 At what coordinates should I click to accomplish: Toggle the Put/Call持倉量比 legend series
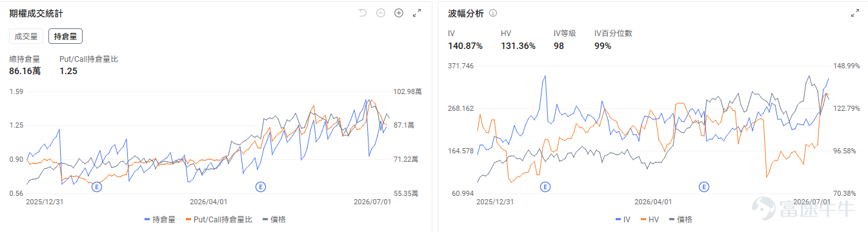pos(219,220)
